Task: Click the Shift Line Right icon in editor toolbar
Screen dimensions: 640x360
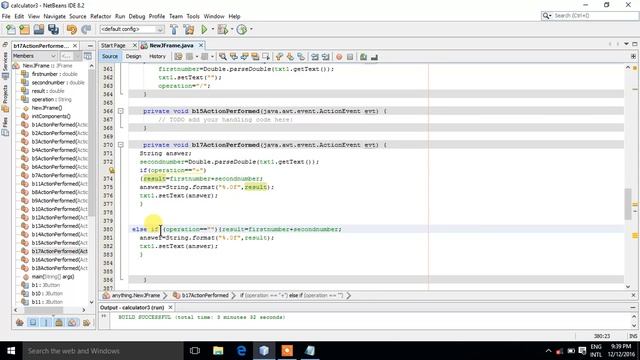Action: click(325, 57)
